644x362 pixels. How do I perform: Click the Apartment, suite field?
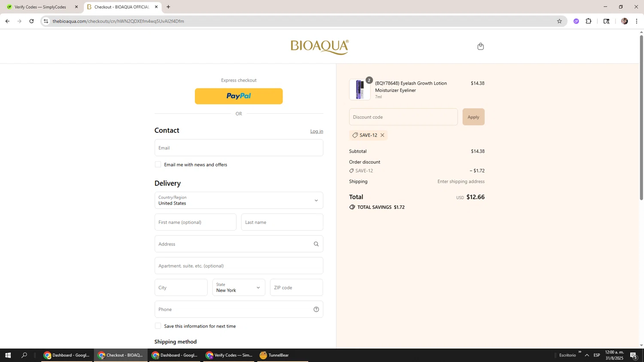[x=239, y=266]
